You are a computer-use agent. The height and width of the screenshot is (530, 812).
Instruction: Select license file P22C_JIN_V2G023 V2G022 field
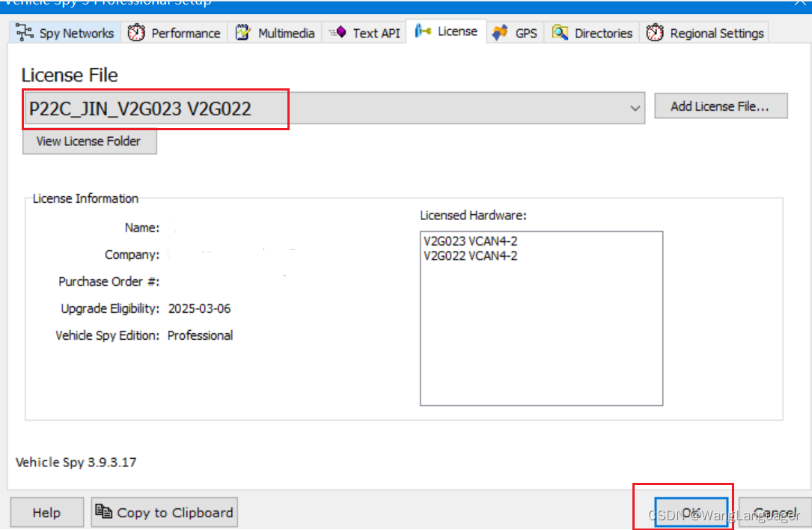point(334,109)
